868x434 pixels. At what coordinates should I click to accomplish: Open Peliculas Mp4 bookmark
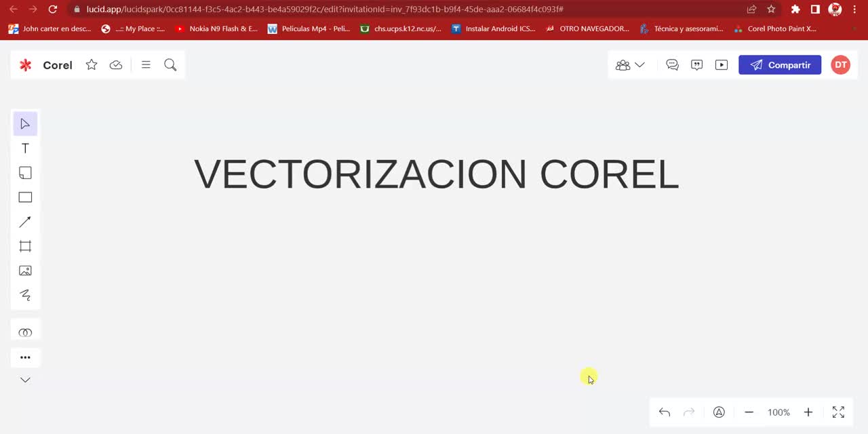click(x=309, y=28)
